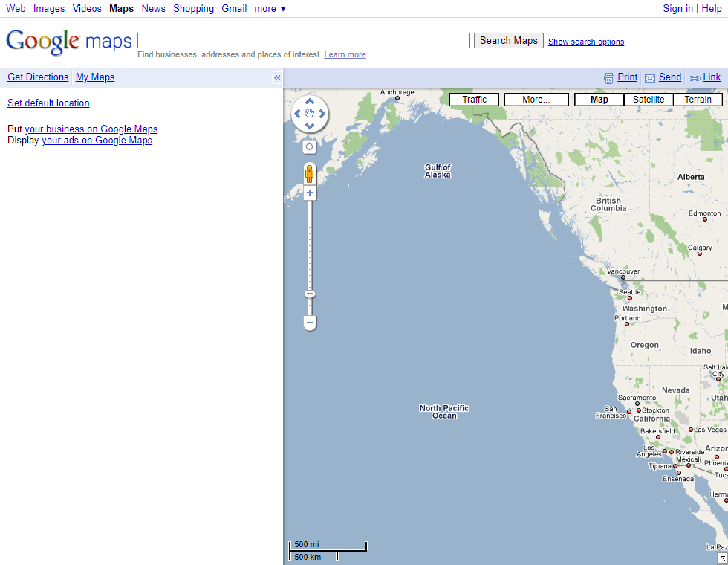Viewport: 728px width, 565px height.
Task: Zoom in with the plus button
Action: coord(310,193)
